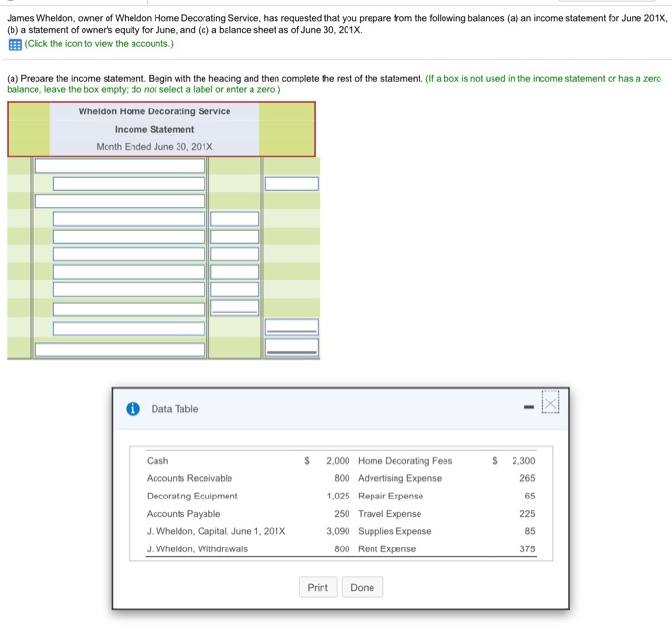Click the 2,300 fees value
672x632 pixels.
pos(523,460)
